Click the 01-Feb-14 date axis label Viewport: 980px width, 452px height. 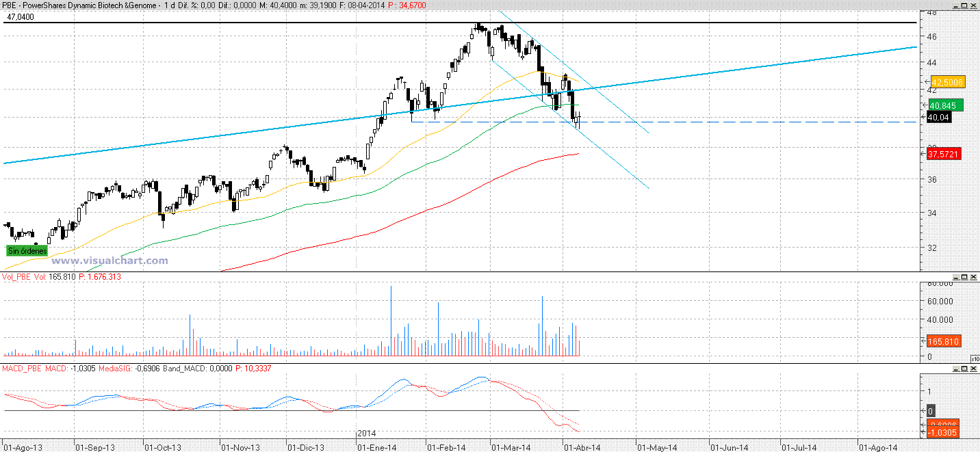coord(446,447)
